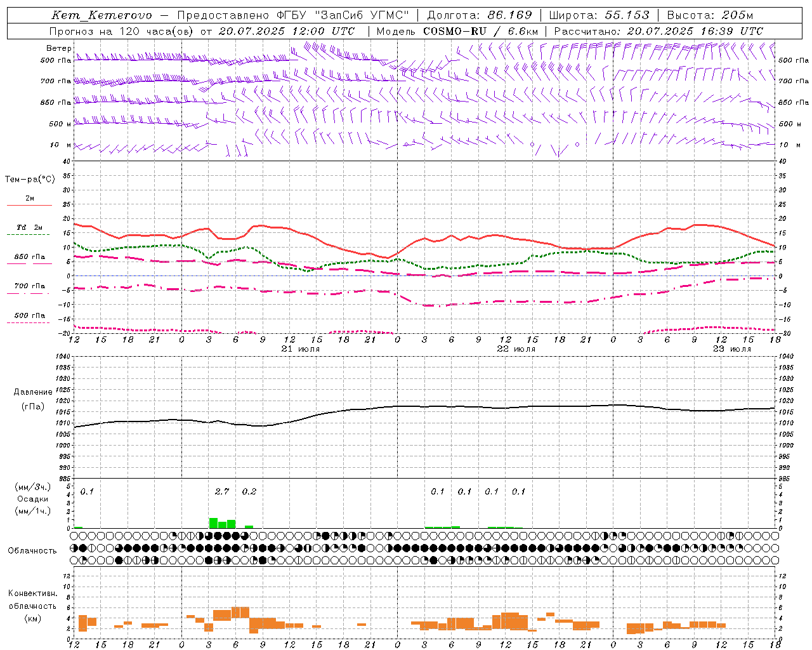The height and width of the screenshot is (650, 812).
Task: Click the "500 м" wind level label on left
Action: click(x=60, y=124)
